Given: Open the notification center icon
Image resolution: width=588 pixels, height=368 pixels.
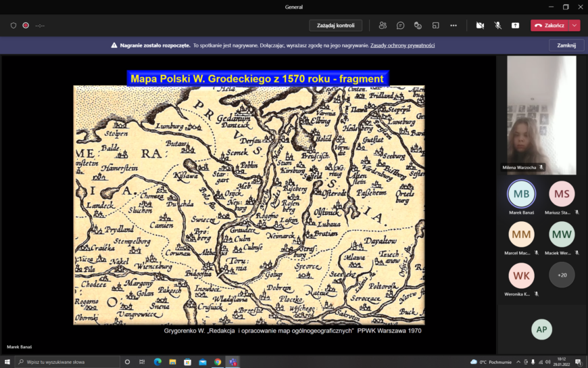Looking at the screenshot, I should pos(578,362).
